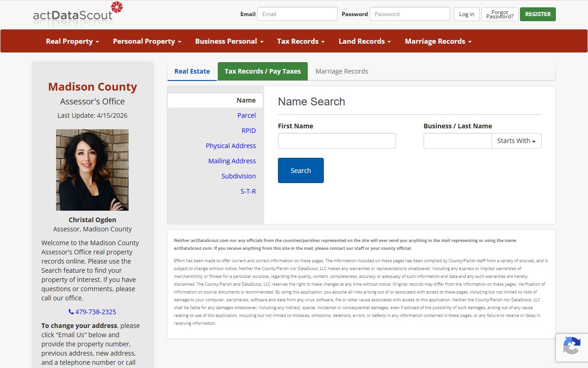Click the reCAPTCHA badge icon
The image size is (588, 368).
click(x=571, y=346)
